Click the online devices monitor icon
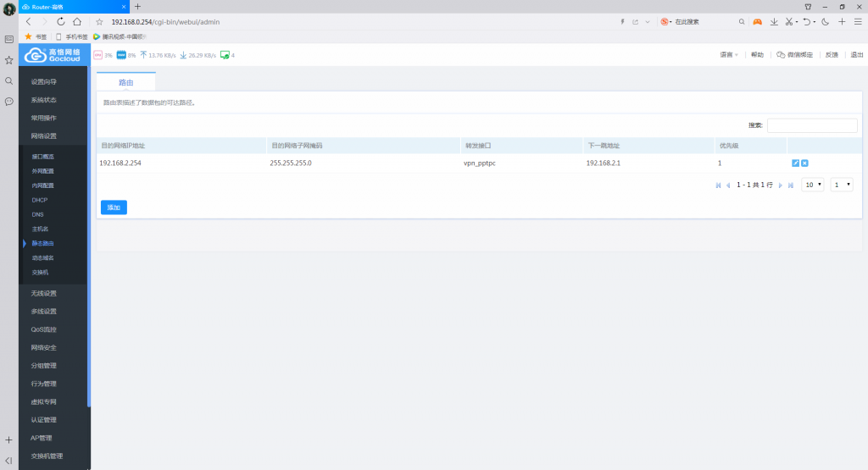The width and height of the screenshot is (868, 470). (225, 55)
